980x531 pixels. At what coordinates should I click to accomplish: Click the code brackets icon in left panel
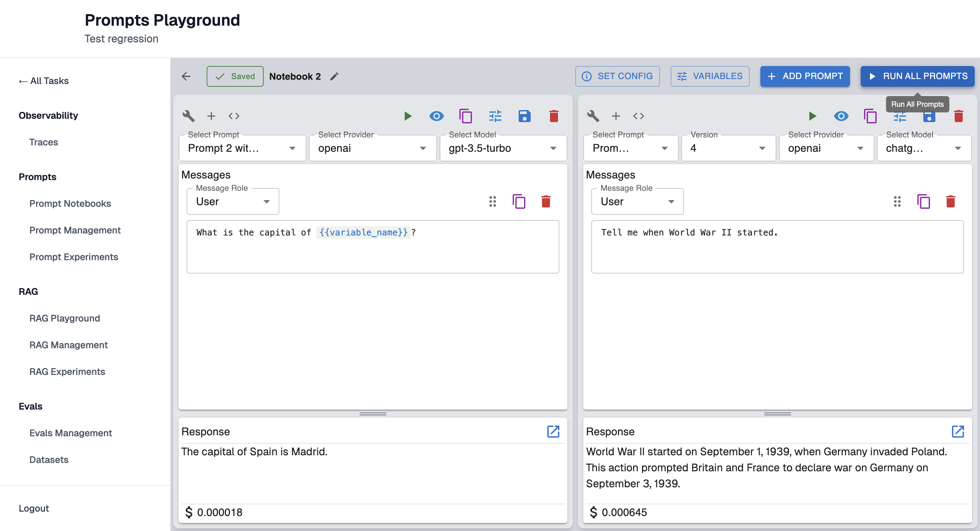coord(234,116)
